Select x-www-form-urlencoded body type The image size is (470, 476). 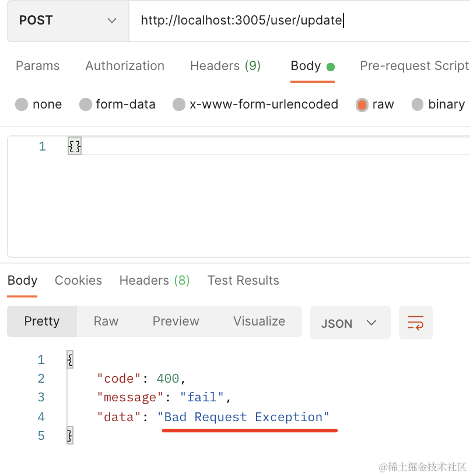click(179, 105)
